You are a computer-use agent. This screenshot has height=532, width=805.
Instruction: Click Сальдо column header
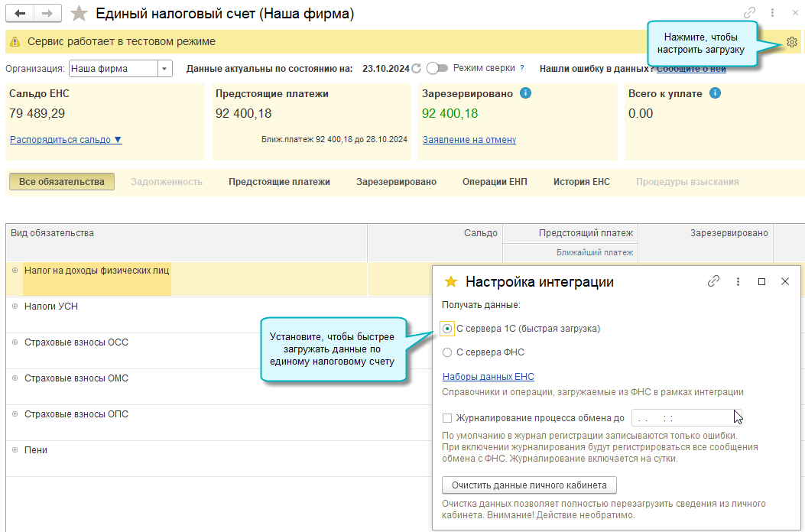point(434,242)
